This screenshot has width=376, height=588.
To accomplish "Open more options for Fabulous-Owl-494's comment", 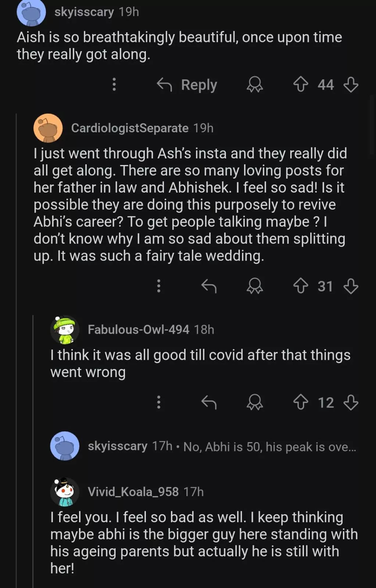I will (x=159, y=402).
